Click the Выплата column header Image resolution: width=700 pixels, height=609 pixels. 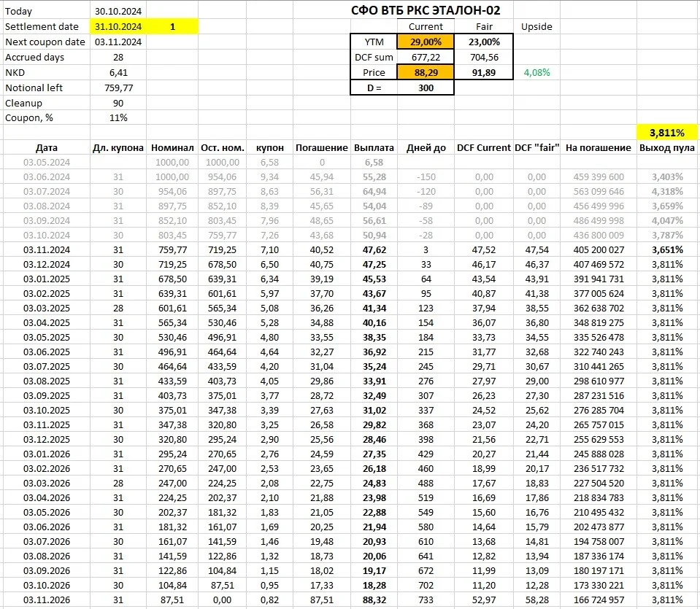tap(374, 147)
